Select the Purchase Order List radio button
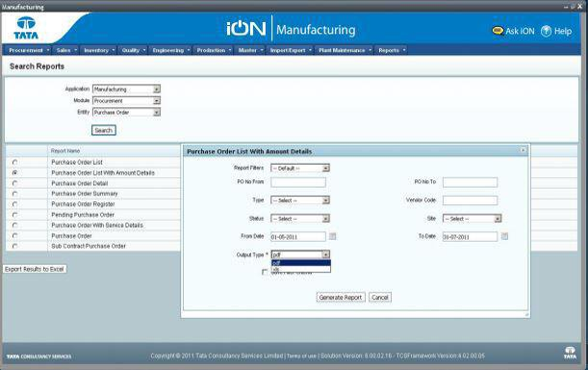 tap(15, 162)
